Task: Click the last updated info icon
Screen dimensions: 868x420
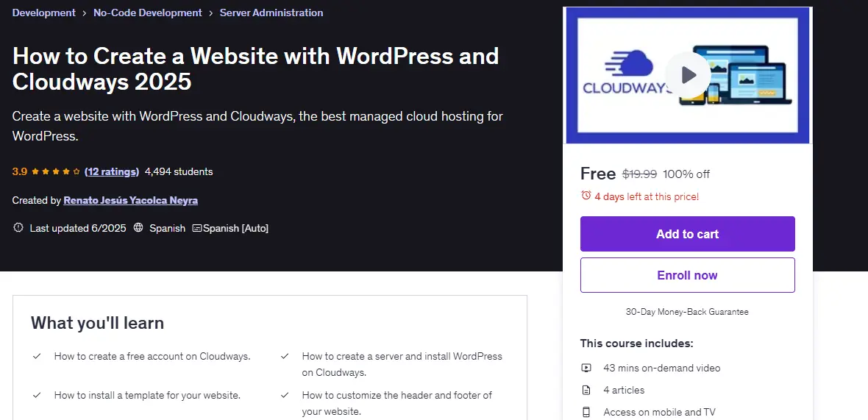Action: (x=18, y=227)
